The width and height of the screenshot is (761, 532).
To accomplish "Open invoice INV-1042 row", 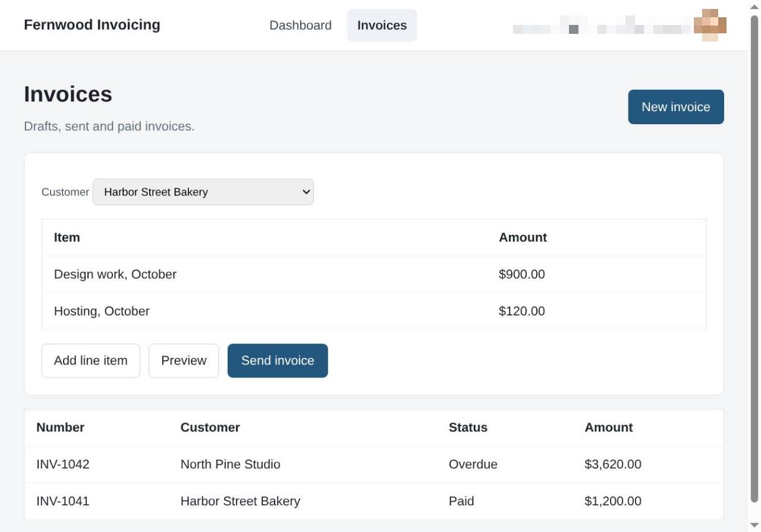I will point(374,464).
